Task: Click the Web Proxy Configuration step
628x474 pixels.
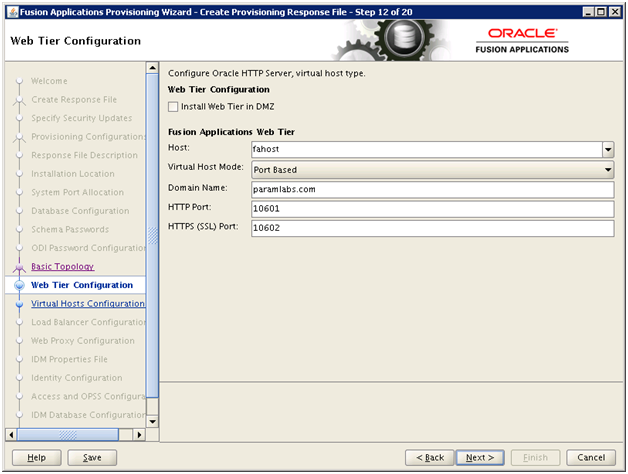Action: point(83,341)
